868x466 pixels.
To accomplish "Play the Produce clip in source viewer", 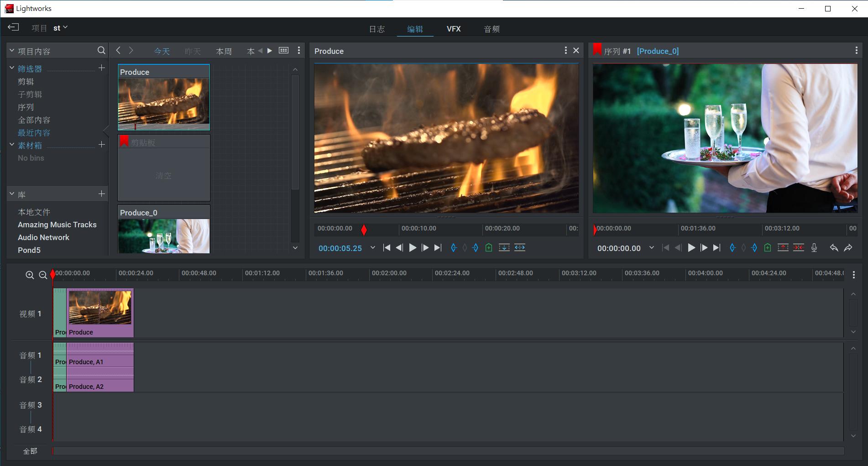I will [413, 248].
